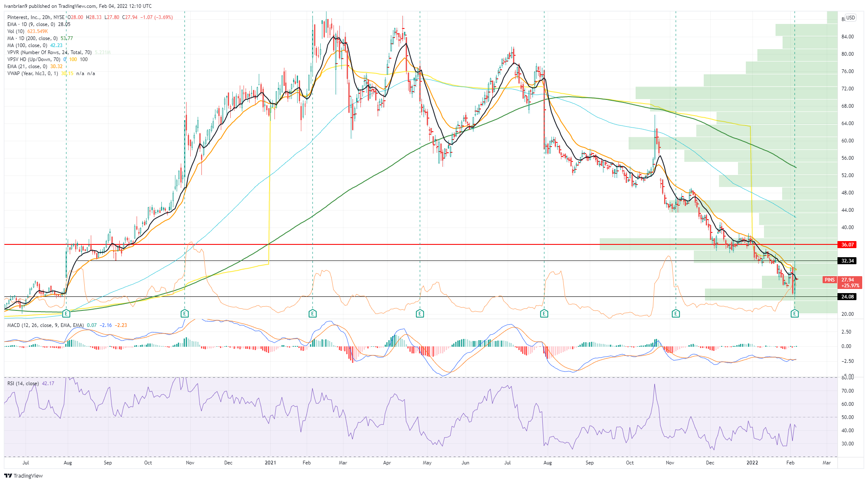Screen dimensions: 868x483
Task: Select the black 24.08 price level label
Action: tap(847, 297)
